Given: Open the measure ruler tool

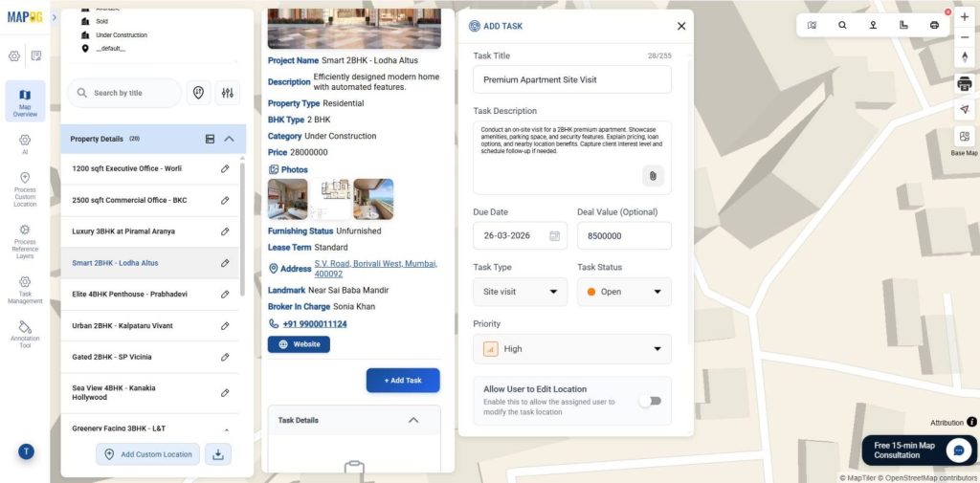Looking at the screenshot, I should click(x=903, y=25).
